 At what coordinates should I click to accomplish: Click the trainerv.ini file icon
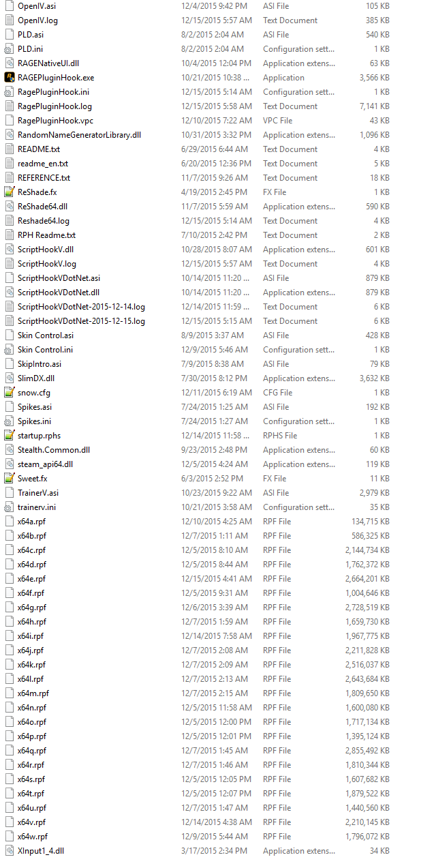(10, 507)
